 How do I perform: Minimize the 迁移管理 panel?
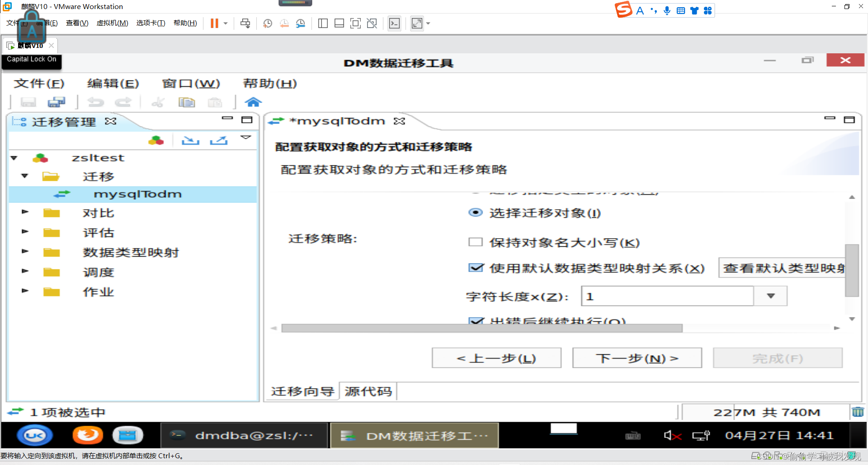(x=227, y=118)
